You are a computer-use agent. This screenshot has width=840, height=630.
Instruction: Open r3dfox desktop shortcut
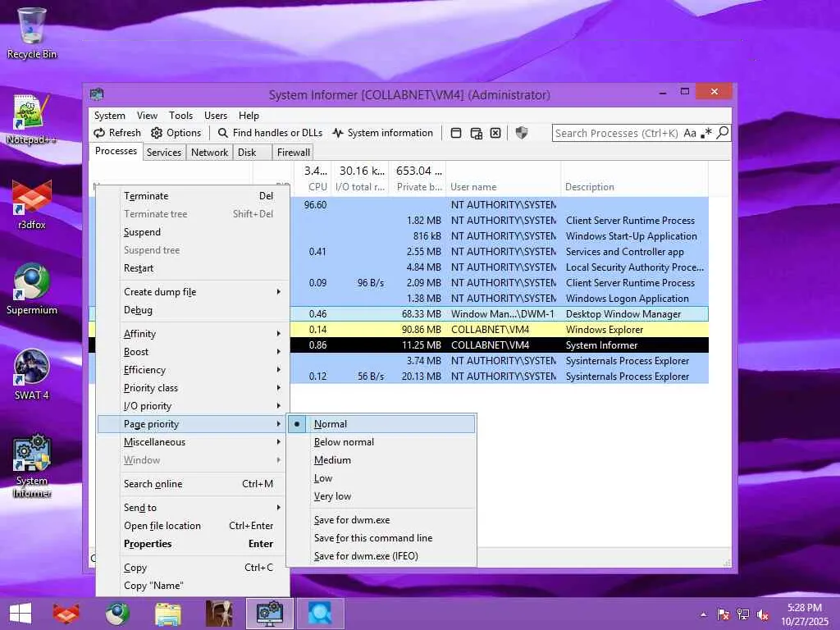coord(32,205)
